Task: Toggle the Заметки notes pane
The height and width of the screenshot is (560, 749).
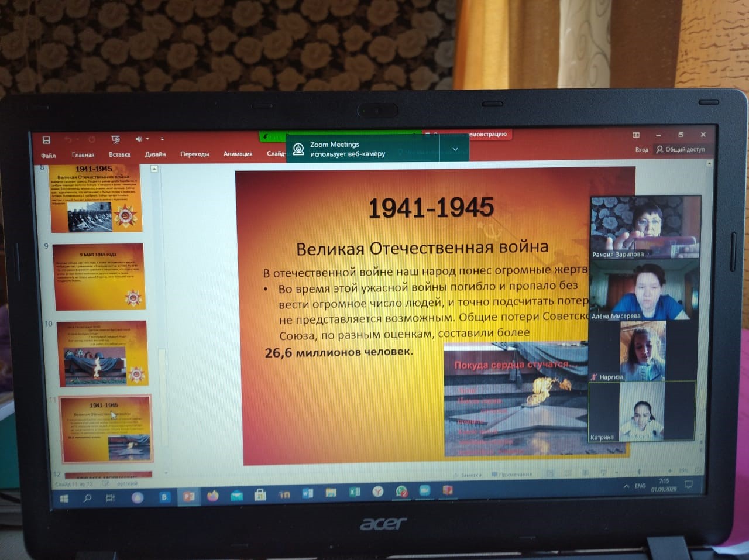Action: 468,475
